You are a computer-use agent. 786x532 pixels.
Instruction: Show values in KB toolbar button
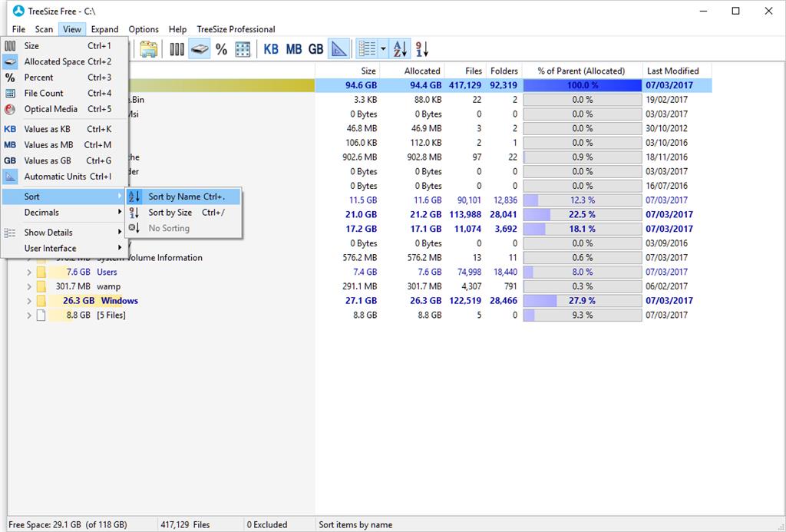click(x=271, y=49)
